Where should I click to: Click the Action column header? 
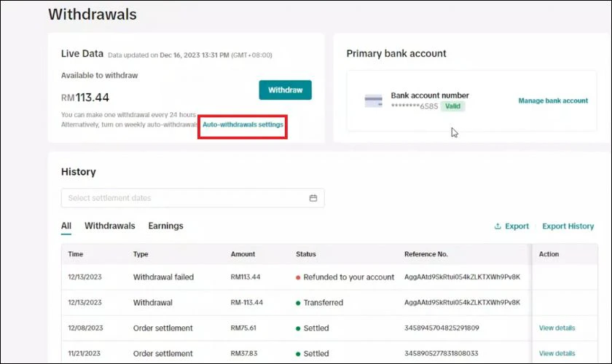pos(549,254)
